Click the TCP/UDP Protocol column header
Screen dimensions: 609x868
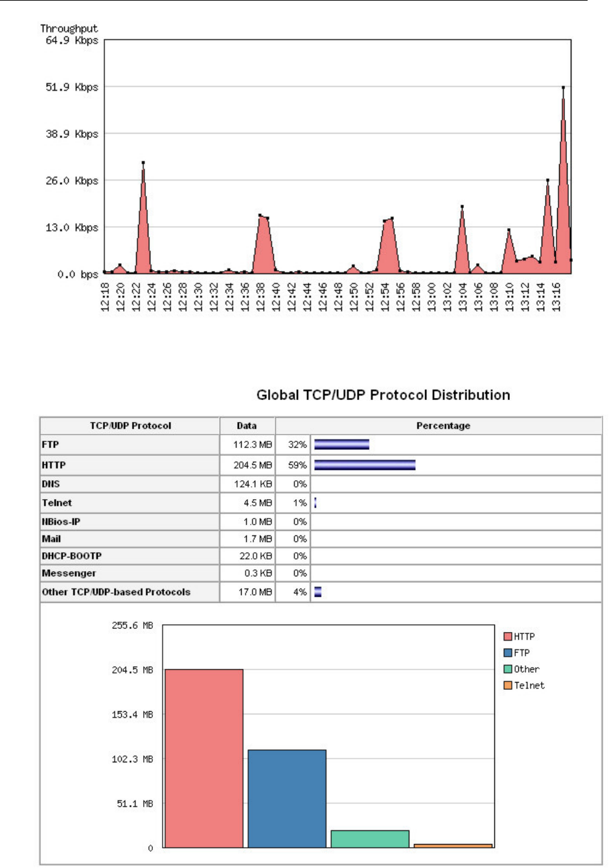click(x=130, y=426)
